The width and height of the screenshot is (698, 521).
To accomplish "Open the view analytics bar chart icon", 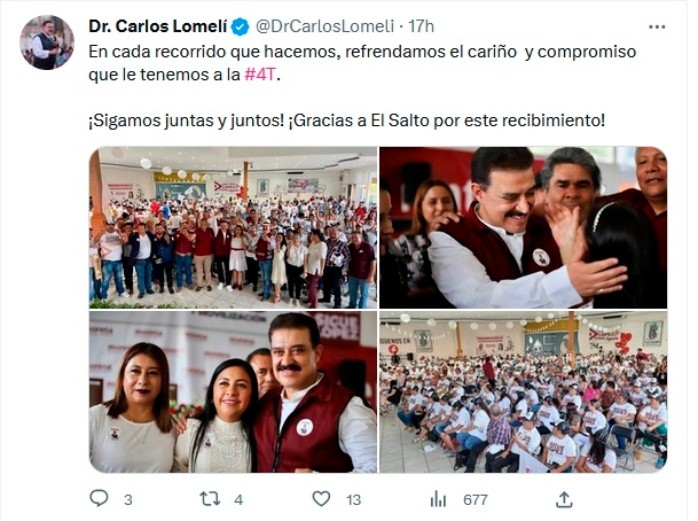I will (438, 500).
